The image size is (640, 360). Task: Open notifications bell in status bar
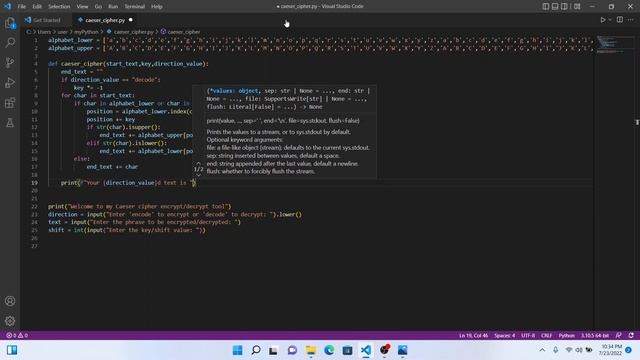pyautogui.click(x=631, y=335)
